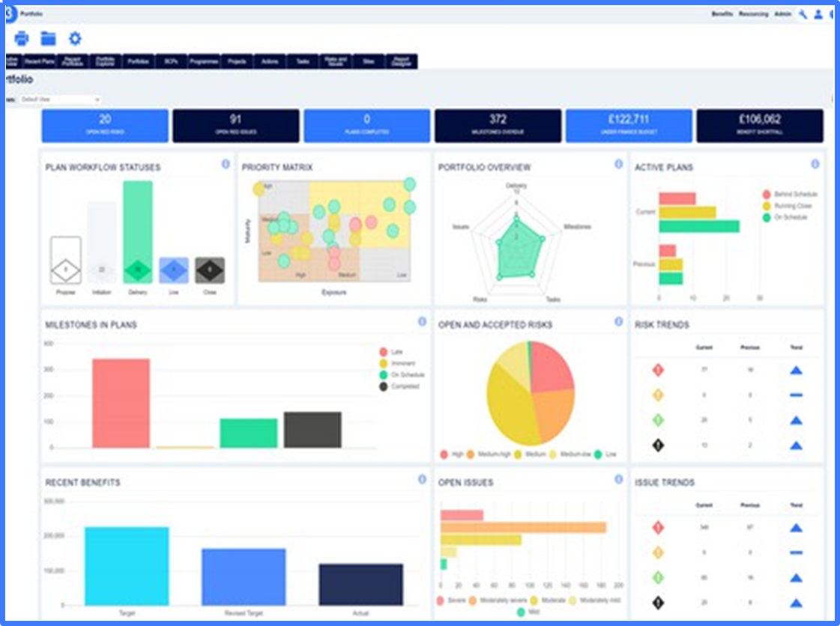Toggle the High legend under the risks pie chart
Screen dimensions: 840x626
point(450,454)
